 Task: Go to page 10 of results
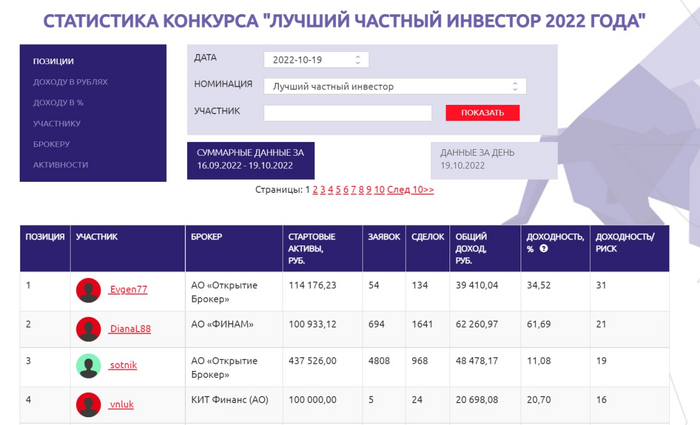pyautogui.click(x=379, y=190)
